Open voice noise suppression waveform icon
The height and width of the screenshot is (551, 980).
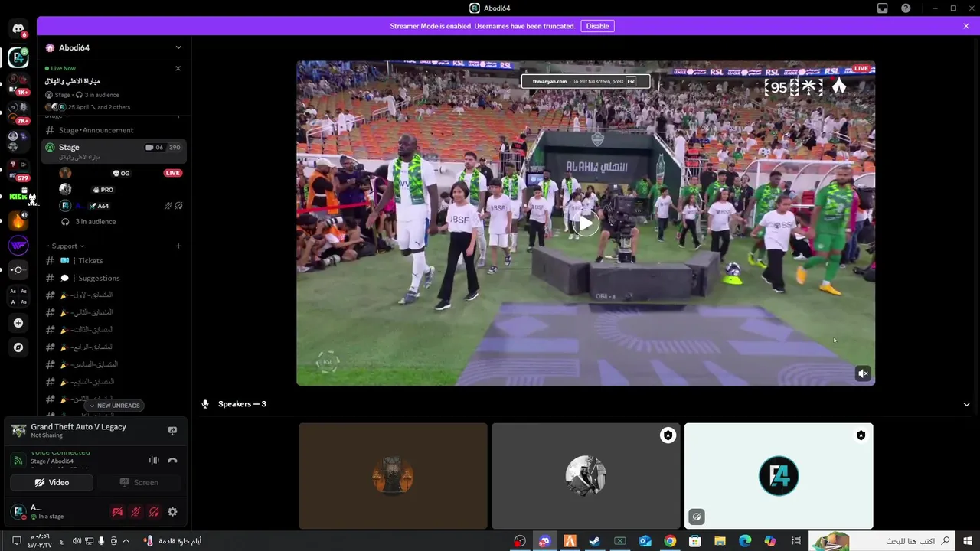click(x=154, y=461)
